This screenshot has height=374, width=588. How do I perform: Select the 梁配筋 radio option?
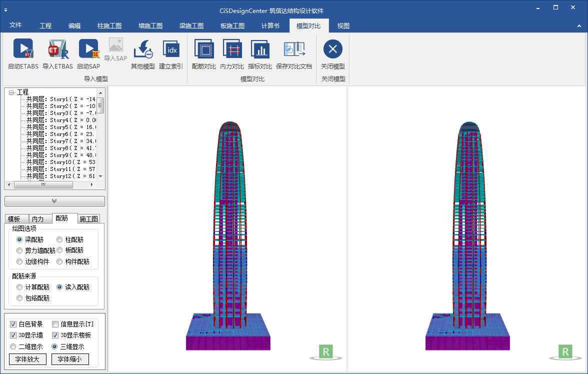tap(19, 239)
